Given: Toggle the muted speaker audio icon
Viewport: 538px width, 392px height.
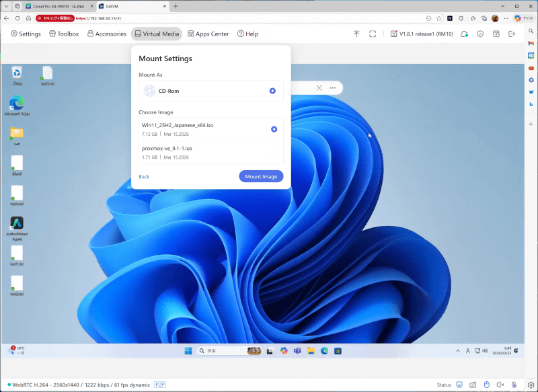Looking at the screenshot, I should click(500, 385).
